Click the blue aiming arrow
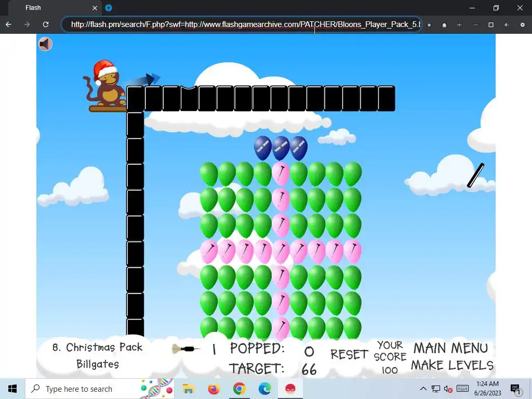532x399 pixels. [142, 81]
